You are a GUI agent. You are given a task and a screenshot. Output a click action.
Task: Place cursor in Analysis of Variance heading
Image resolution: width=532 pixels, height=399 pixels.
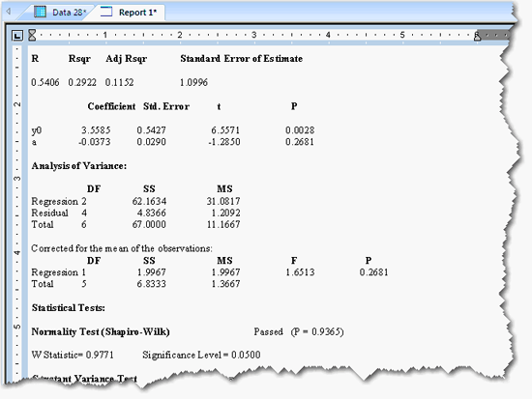pyautogui.click(x=78, y=166)
